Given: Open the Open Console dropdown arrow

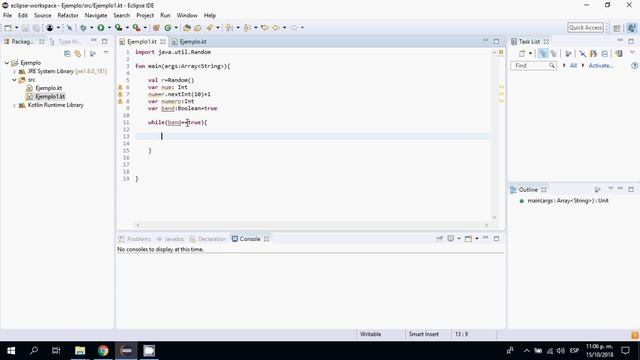Looking at the screenshot, I should [x=477, y=239].
